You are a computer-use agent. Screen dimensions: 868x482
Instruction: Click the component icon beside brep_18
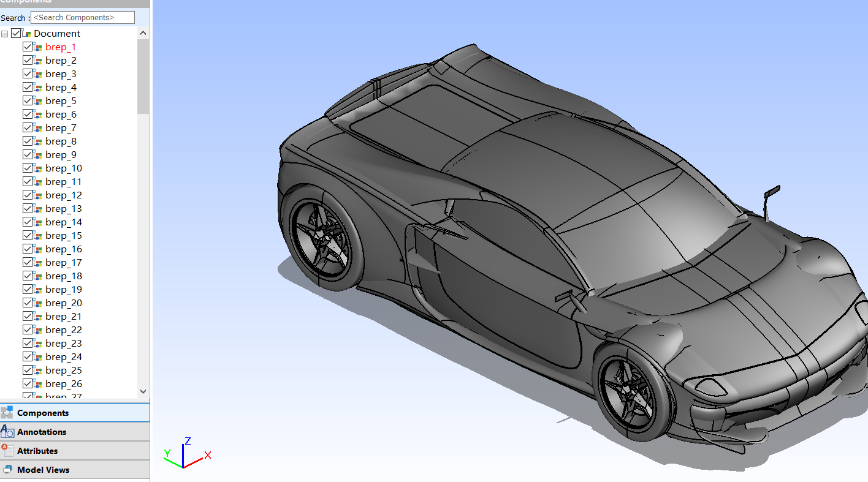[x=38, y=276]
